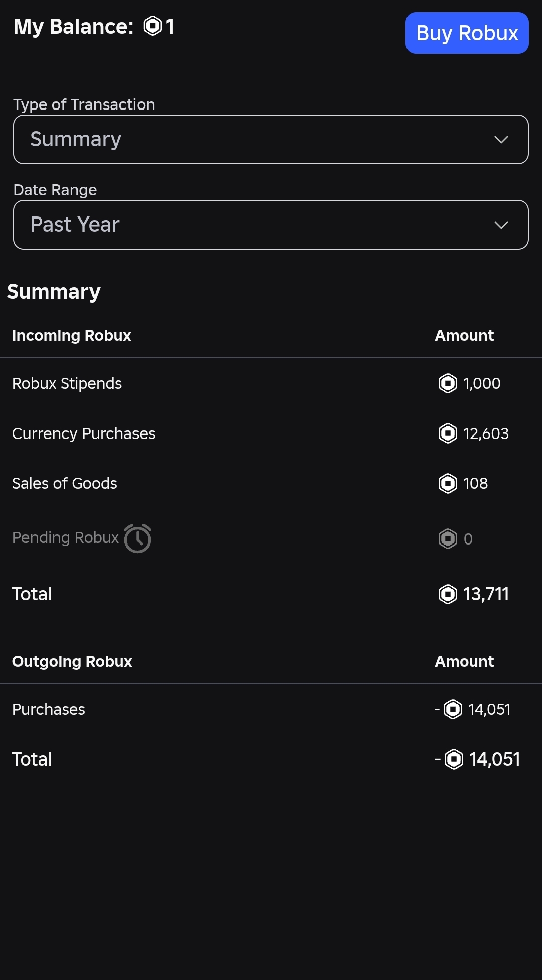Open the outgoing Purchases entry
This screenshot has width=542, height=980.
pos(271,709)
